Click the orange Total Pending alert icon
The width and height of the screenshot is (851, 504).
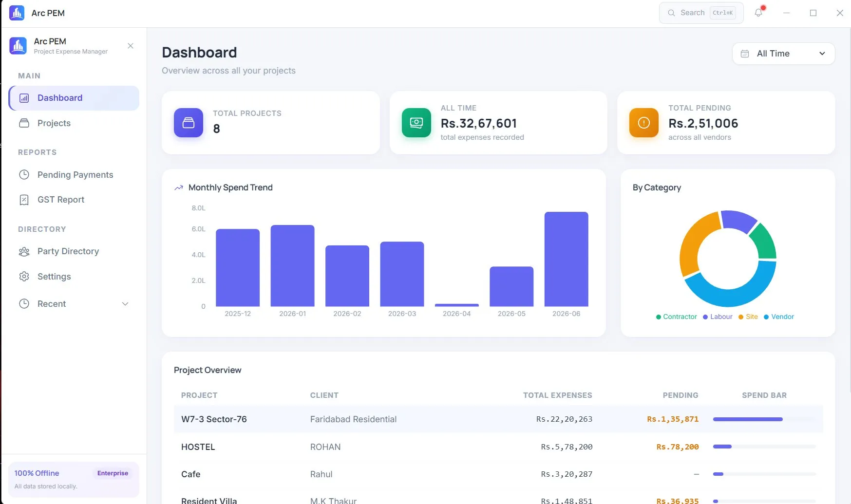tap(644, 123)
